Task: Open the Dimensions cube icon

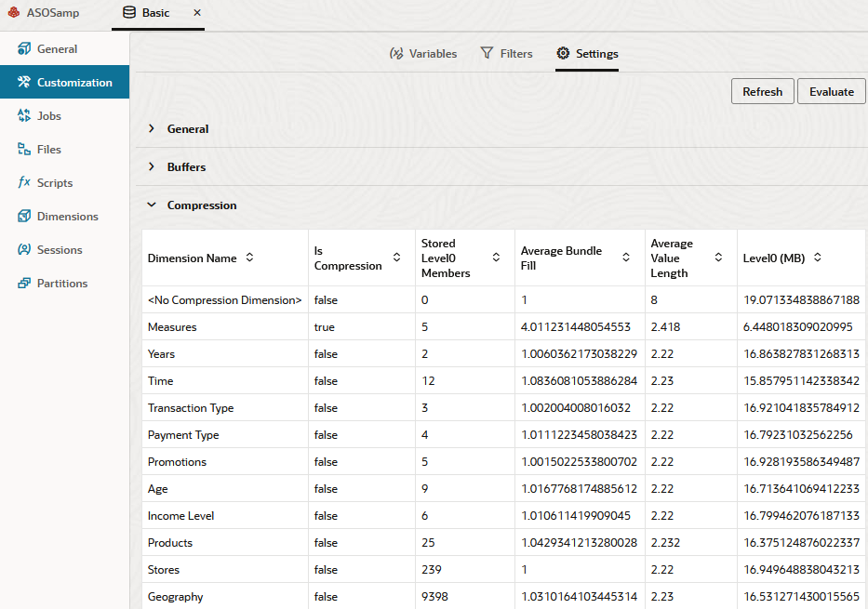Action: (x=24, y=217)
